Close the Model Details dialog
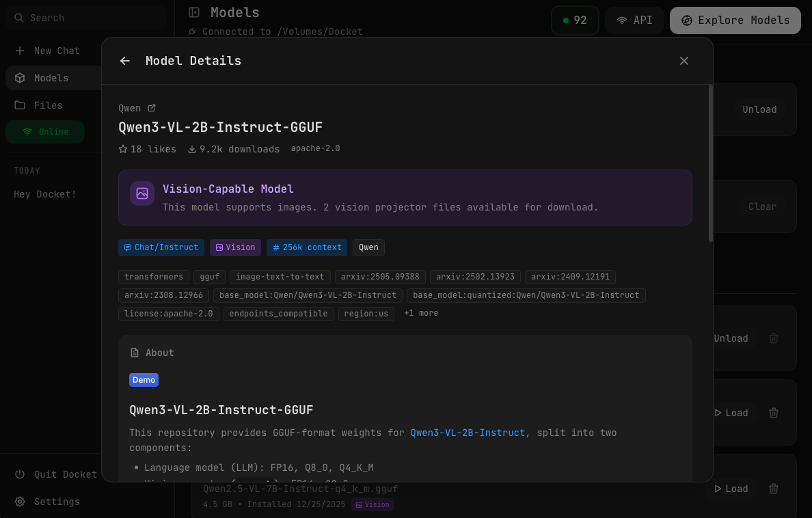Screen dimensions: 812x518 tap(684, 61)
